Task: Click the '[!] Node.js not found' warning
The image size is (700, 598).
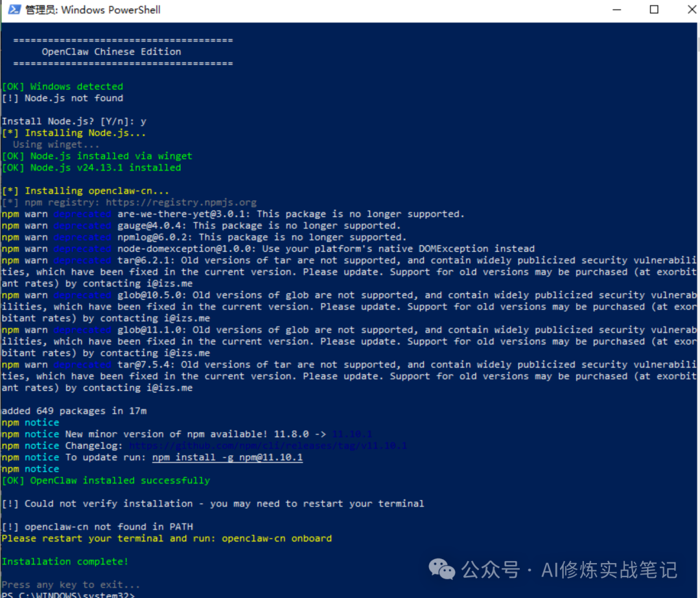Action: 62,98
